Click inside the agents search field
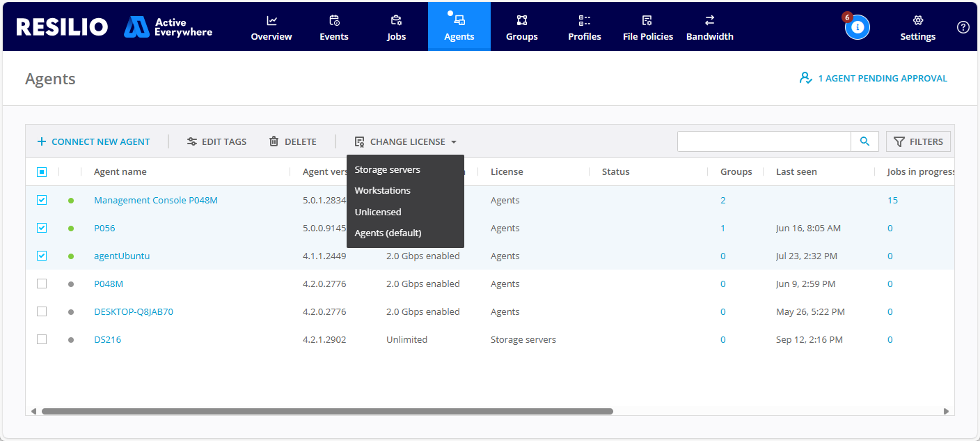980x441 pixels. tap(764, 141)
